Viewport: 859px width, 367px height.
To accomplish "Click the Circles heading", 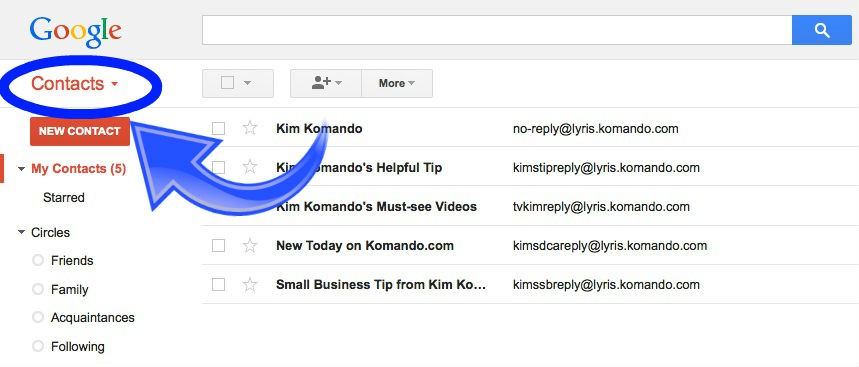I will (50, 232).
